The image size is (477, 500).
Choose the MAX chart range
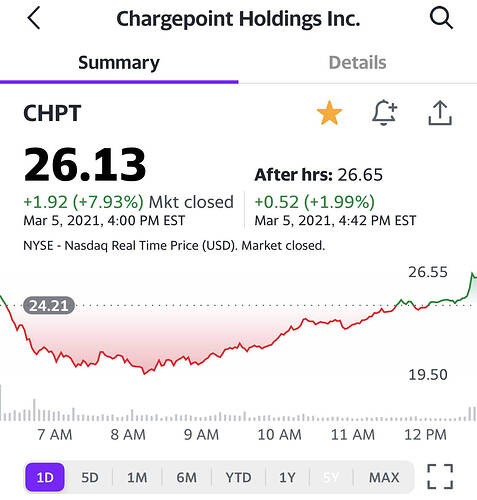coord(384,477)
